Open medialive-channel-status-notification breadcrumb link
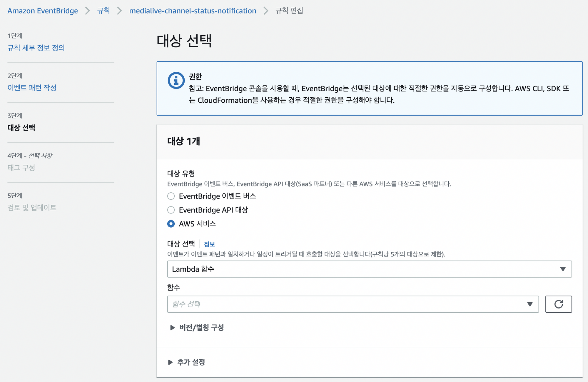Screen dimensions: 588x382 click(193, 11)
